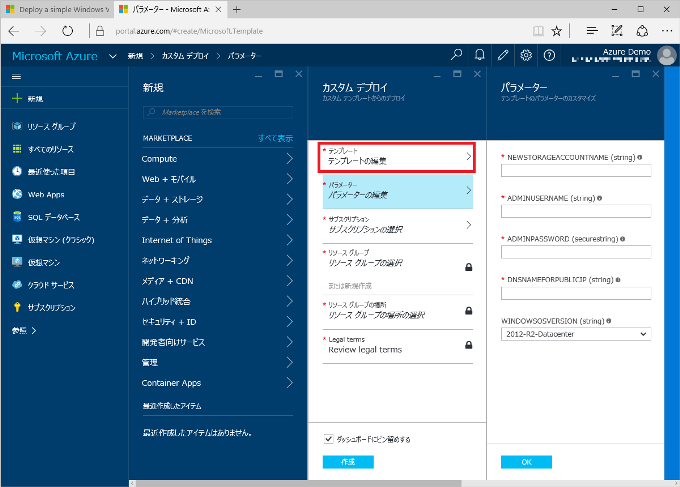Expand the 参照 browse entry in sidebar
Image resolution: width=680 pixels, height=487 pixels.
(x=24, y=330)
